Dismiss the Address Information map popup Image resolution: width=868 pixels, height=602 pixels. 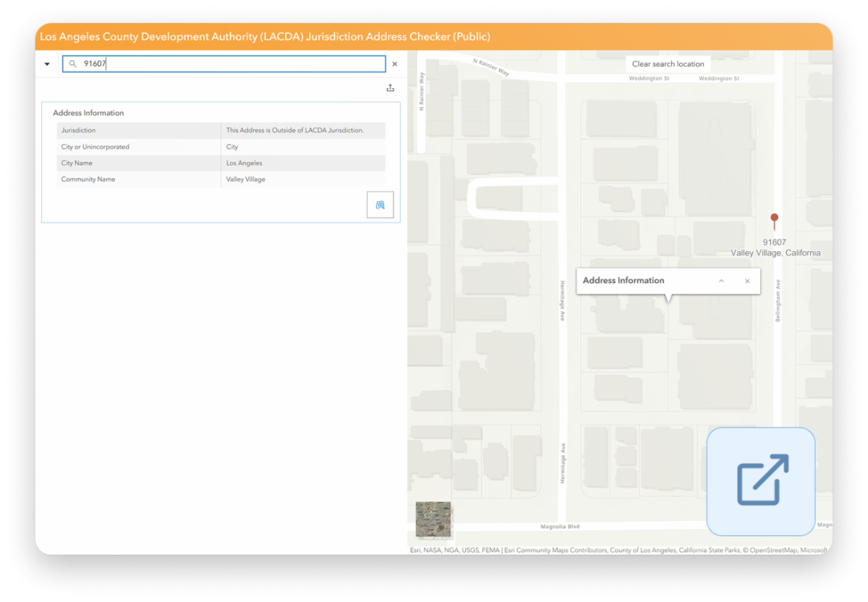click(x=747, y=281)
